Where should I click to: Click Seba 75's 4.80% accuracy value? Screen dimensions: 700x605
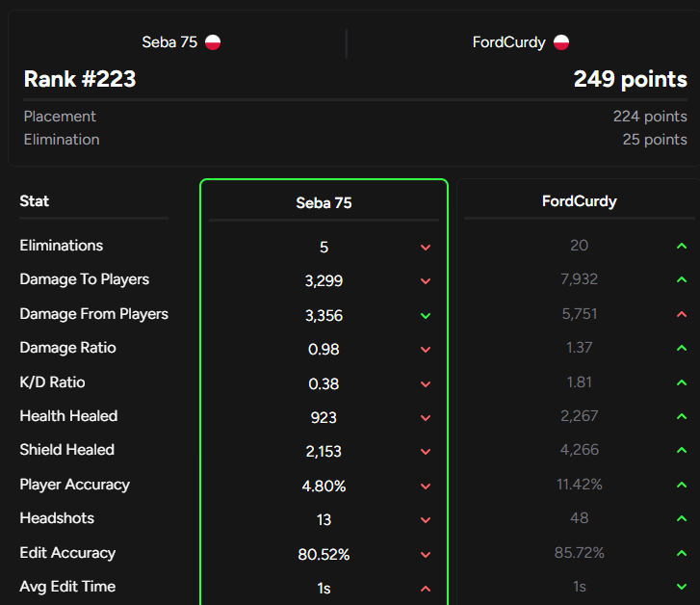[x=324, y=487]
